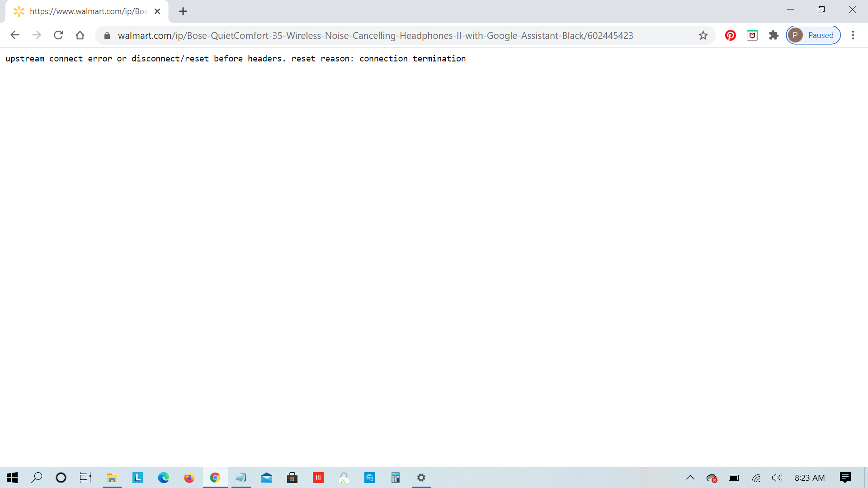Open Chrome three-dot menu
This screenshot has width=868, height=488.
click(x=853, y=35)
